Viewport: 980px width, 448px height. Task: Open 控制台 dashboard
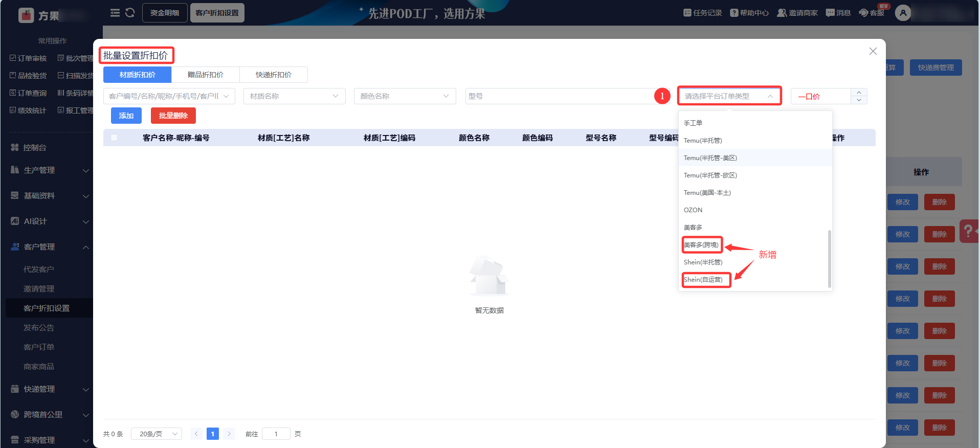(35, 147)
